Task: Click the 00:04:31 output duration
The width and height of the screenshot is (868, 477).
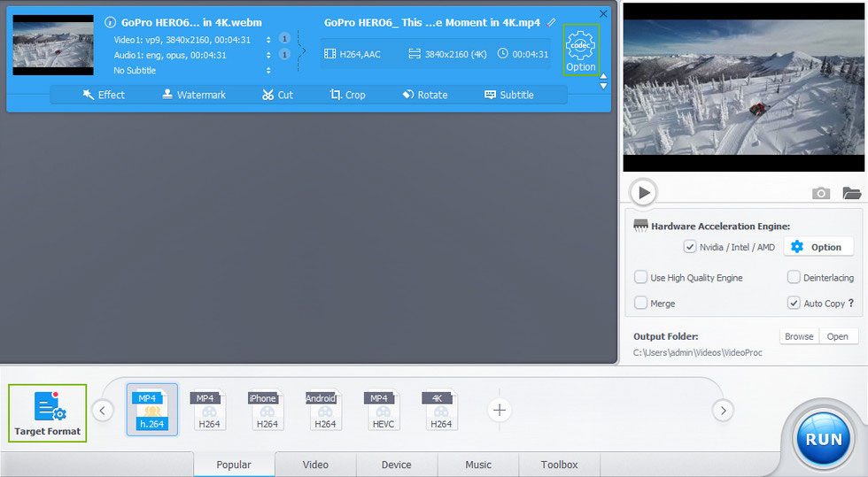Action: click(x=523, y=54)
